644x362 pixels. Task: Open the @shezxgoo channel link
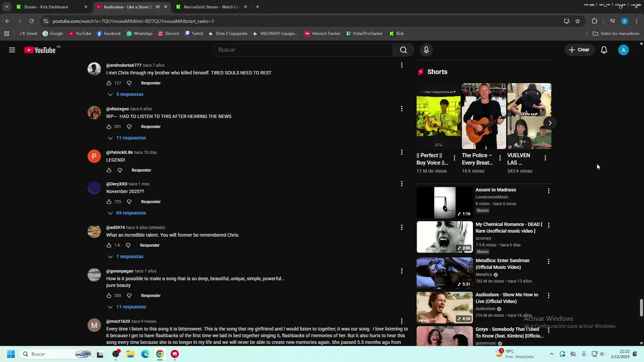click(117, 109)
